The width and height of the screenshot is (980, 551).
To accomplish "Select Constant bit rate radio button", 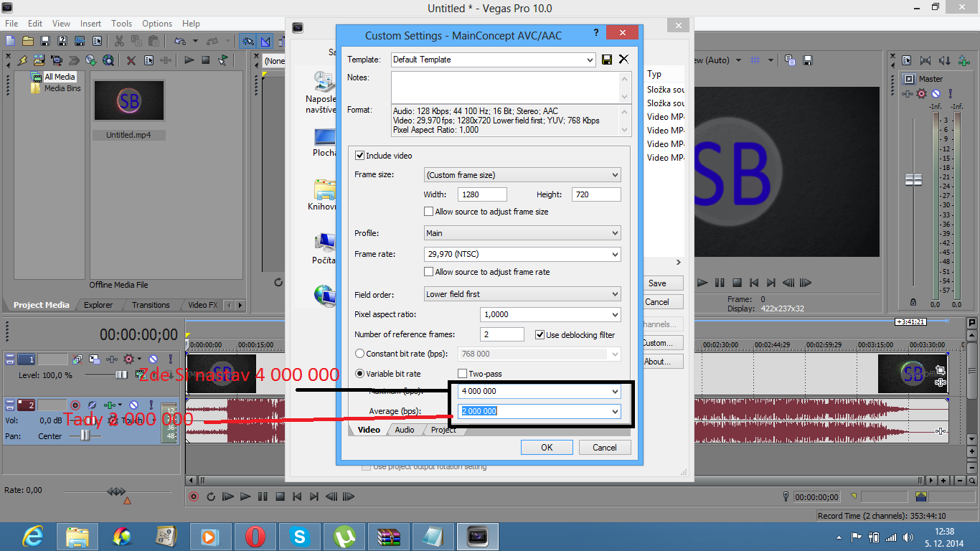I will [x=360, y=354].
